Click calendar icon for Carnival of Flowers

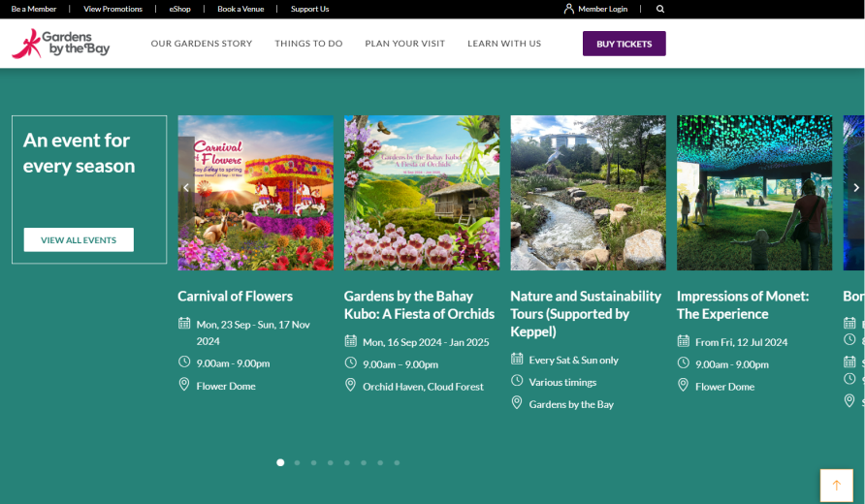coord(184,323)
